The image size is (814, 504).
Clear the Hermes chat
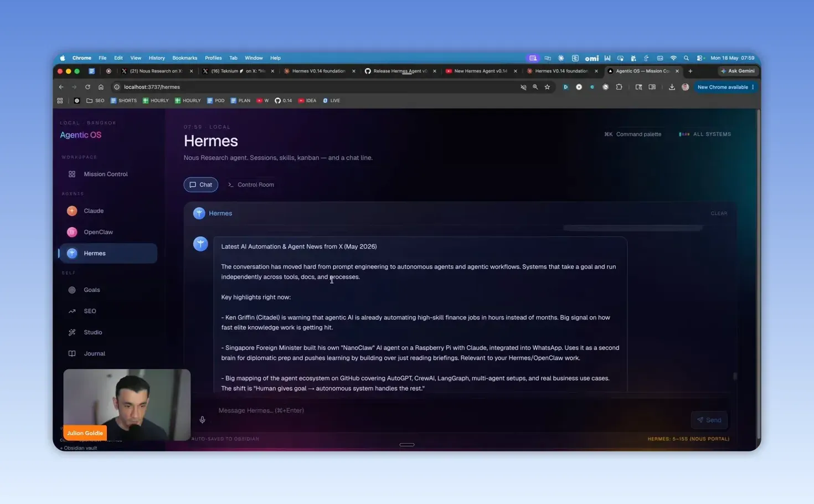(x=719, y=213)
